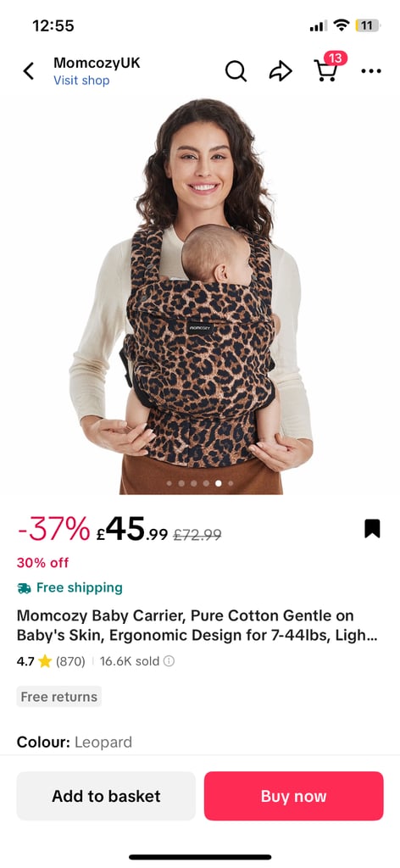
Task: Tap the yellow star rating icon
Action: [x=45, y=661]
